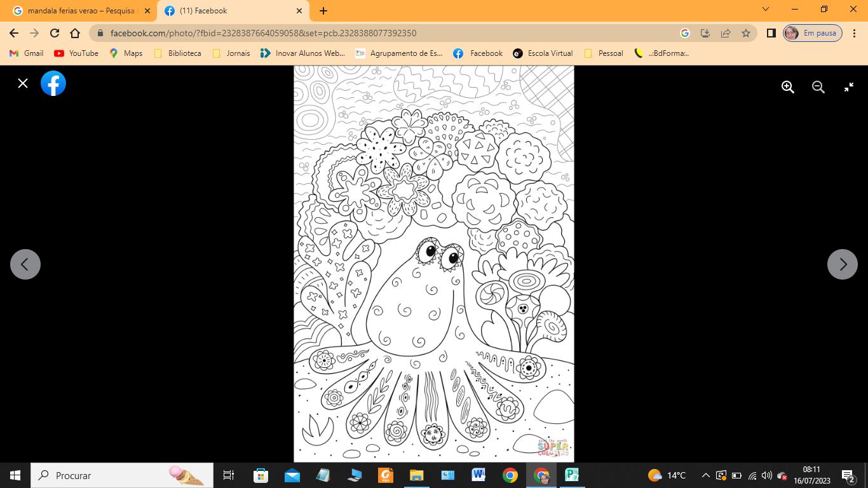Open the battery status tray icon
Image resolution: width=868 pixels, height=488 pixels.
(736, 475)
